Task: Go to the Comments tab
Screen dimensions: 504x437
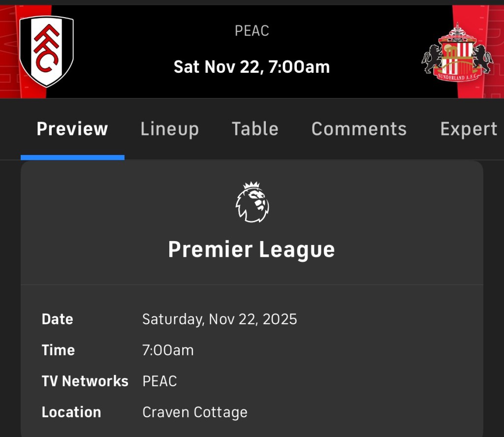Action: 359,129
